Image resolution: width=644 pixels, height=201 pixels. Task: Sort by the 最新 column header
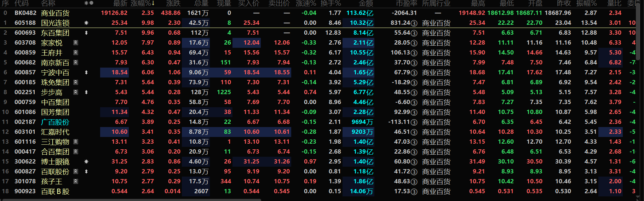click(x=120, y=3)
